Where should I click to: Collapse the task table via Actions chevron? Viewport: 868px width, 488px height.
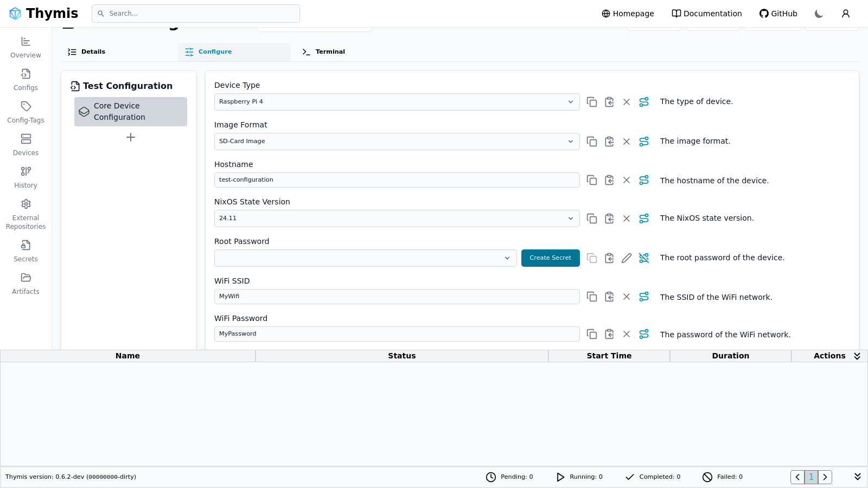(x=857, y=356)
